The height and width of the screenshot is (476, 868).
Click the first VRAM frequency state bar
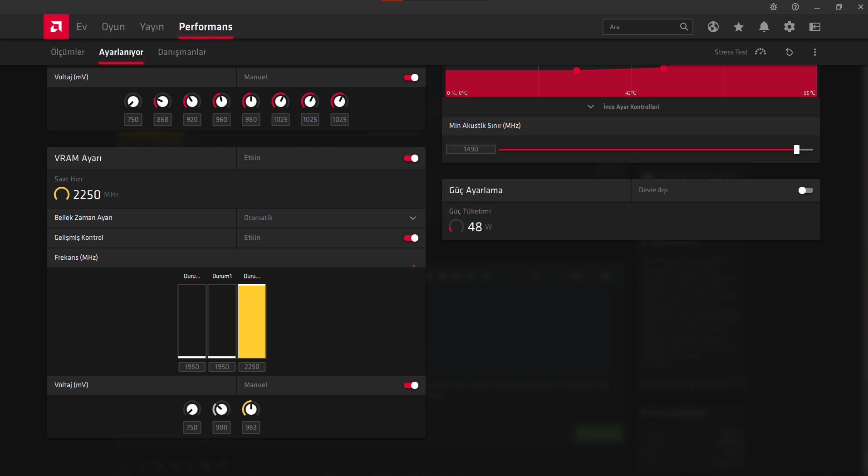(x=192, y=321)
